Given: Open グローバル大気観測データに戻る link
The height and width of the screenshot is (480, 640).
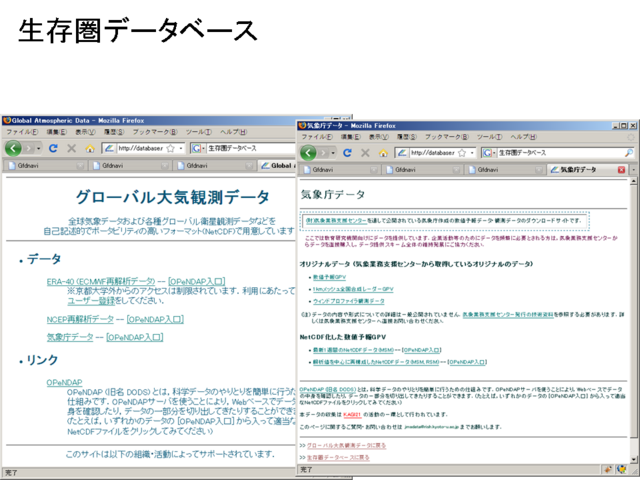Looking at the screenshot, I should 347,445.
